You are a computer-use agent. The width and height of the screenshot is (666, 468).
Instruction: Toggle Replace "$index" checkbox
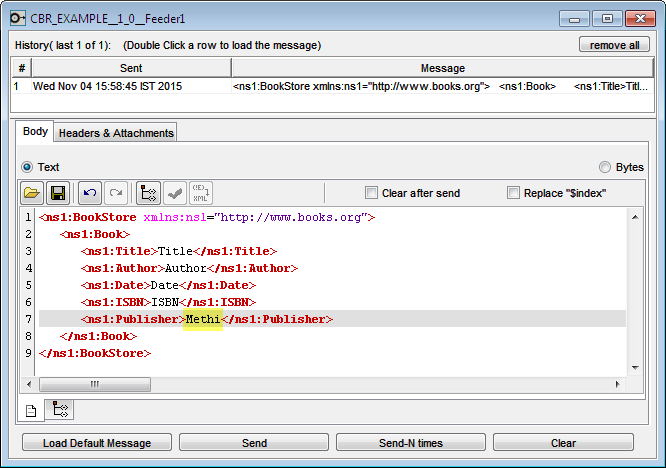click(513, 193)
